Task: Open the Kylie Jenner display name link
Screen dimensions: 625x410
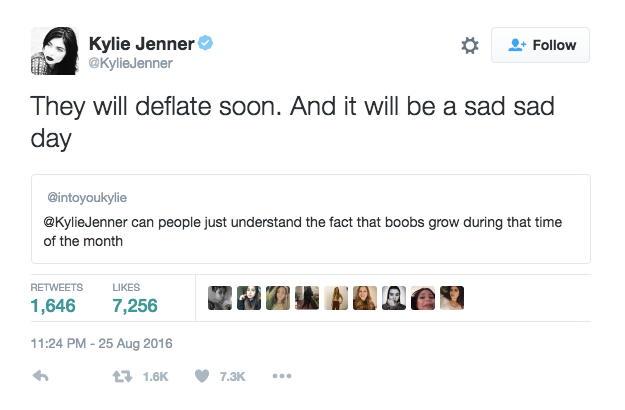Action: [142, 43]
